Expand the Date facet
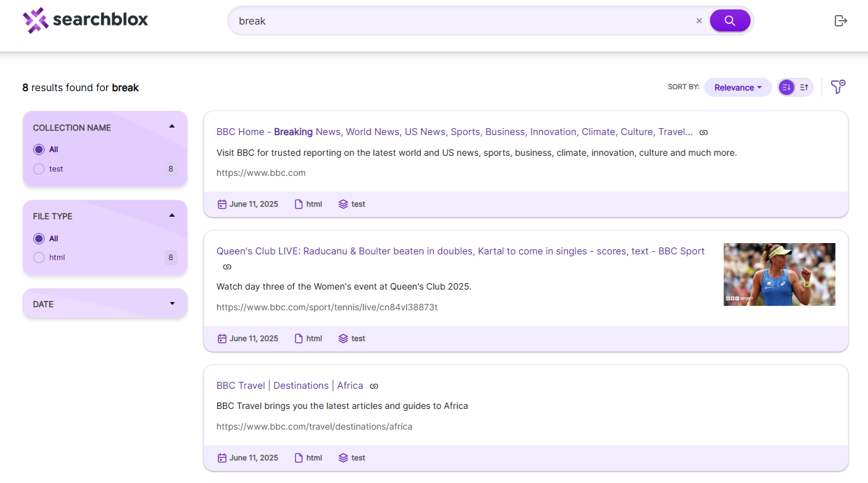This screenshot has width=868, height=483. coord(172,304)
